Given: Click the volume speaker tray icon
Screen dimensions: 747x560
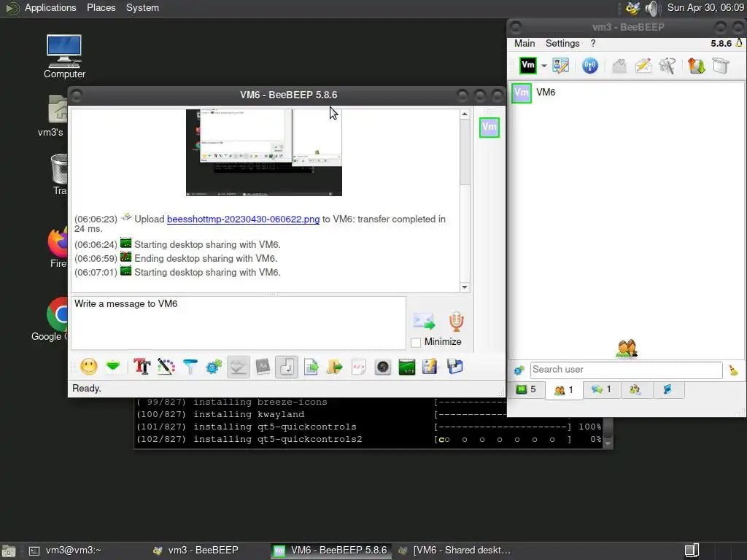Looking at the screenshot, I should (651, 8).
